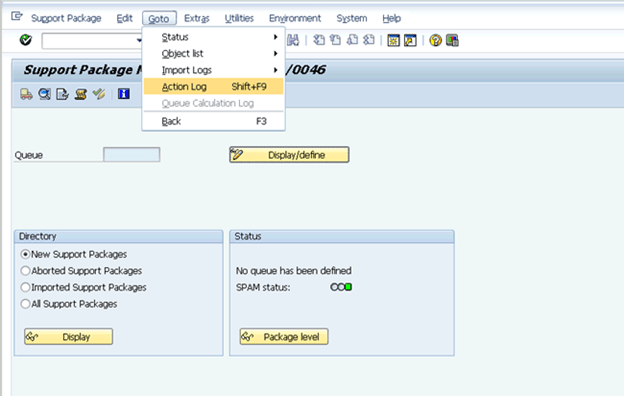Click the Previous Page icon
624x396 pixels.
point(335,40)
